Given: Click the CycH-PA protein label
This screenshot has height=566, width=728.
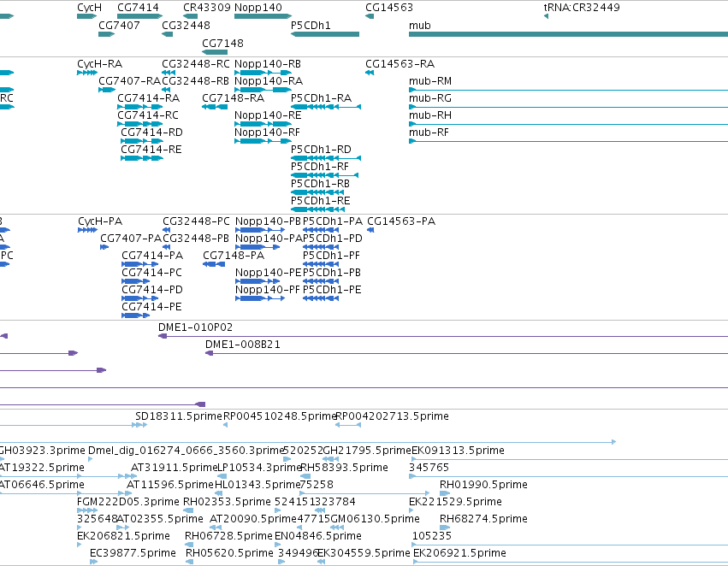Looking at the screenshot, I should point(100,221).
